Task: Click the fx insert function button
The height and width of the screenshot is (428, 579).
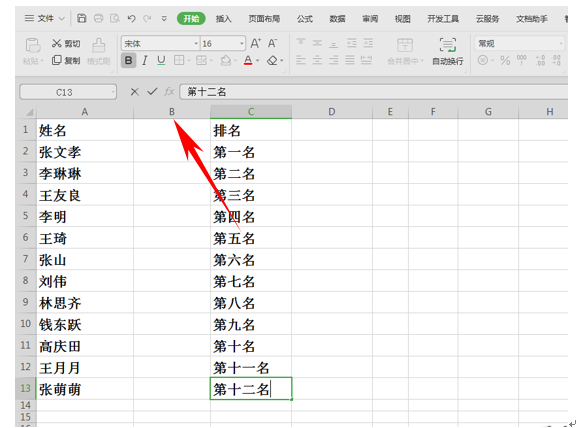Action: 169,92
